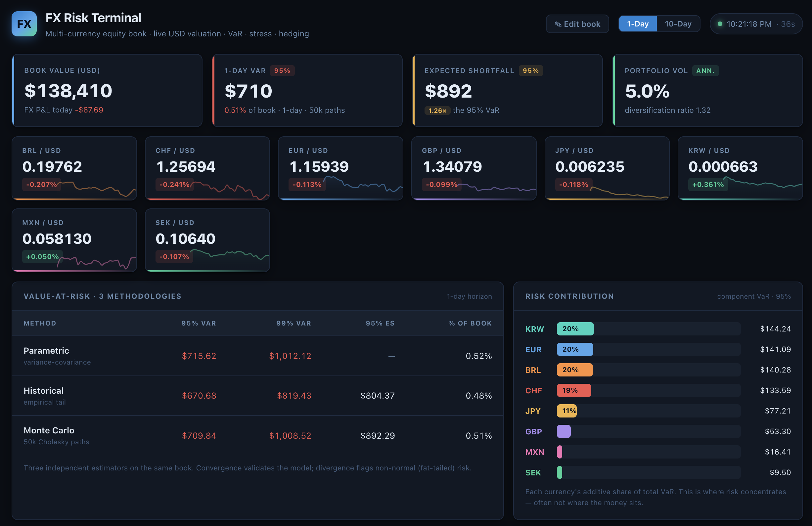Click the purple GBP contribution bar
This screenshot has width=812, height=526.
[x=564, y=431]
